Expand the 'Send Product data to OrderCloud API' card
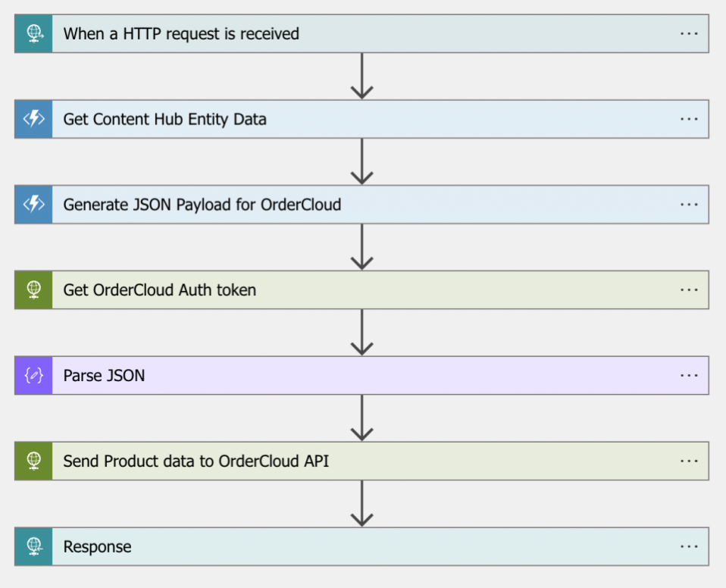The width and height of the screenshot is (726, 588). [x=361, y=461]
